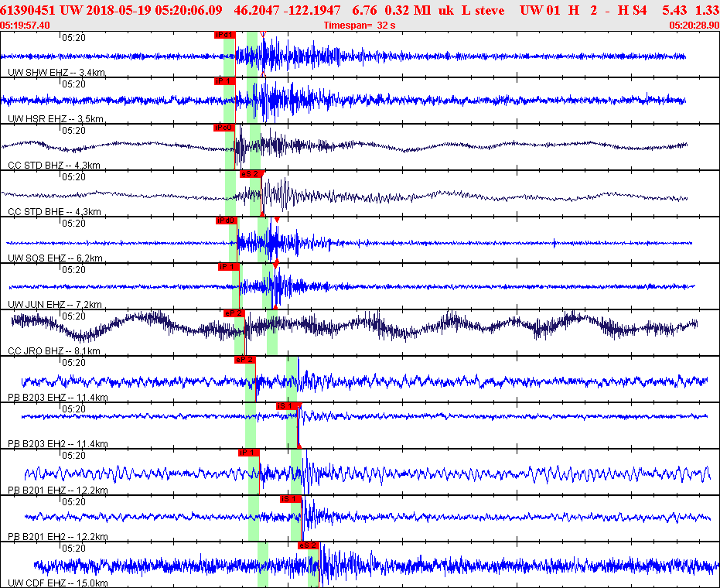Screen dimensions: 720x588
Task: Select the eP 2 pick on B203 EHZ
Action: 244,360
